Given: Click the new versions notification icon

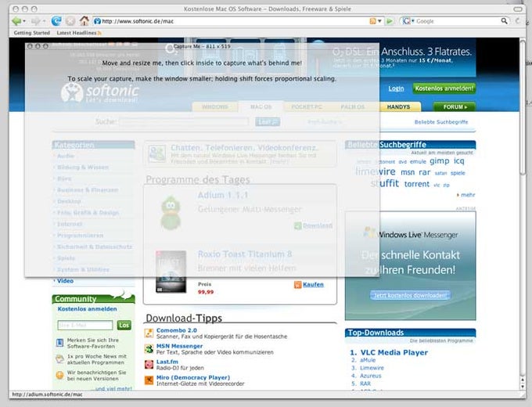Looking at the screenshot, I should 59,375.
